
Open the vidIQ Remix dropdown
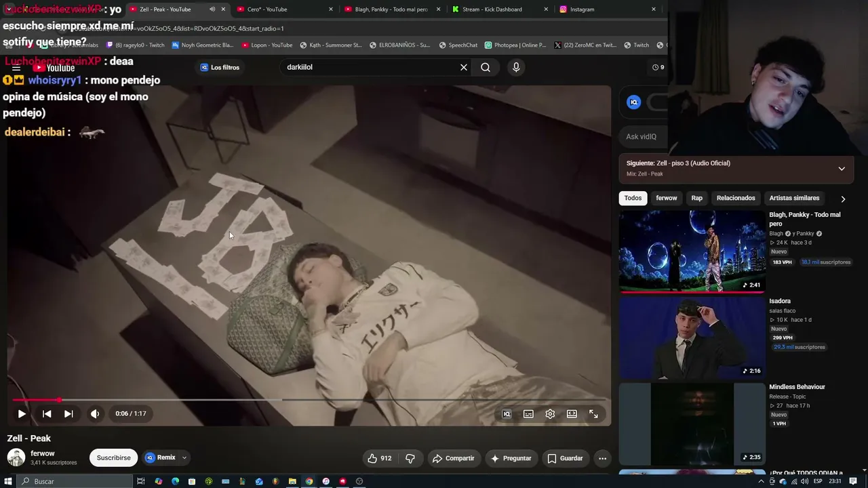click(x=165, y=457)
